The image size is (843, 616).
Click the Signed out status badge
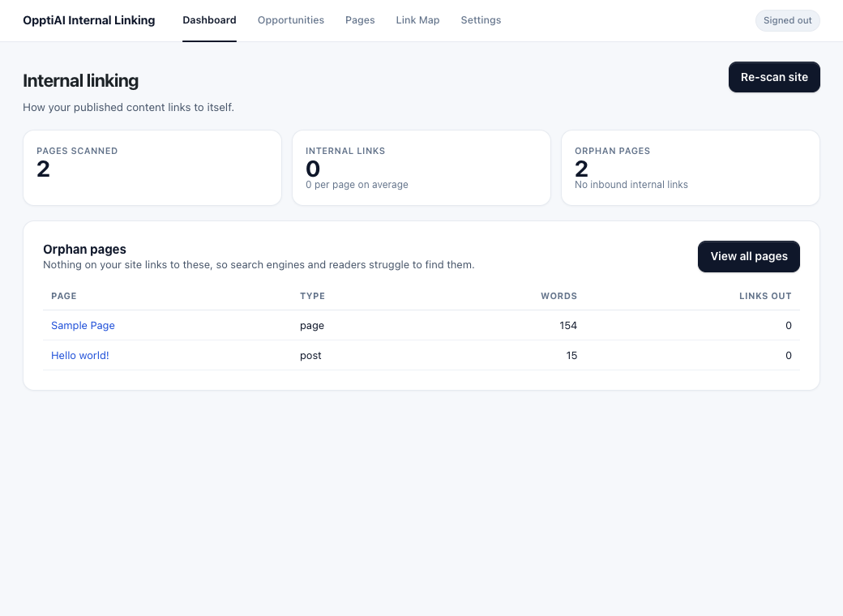point(788,20)
